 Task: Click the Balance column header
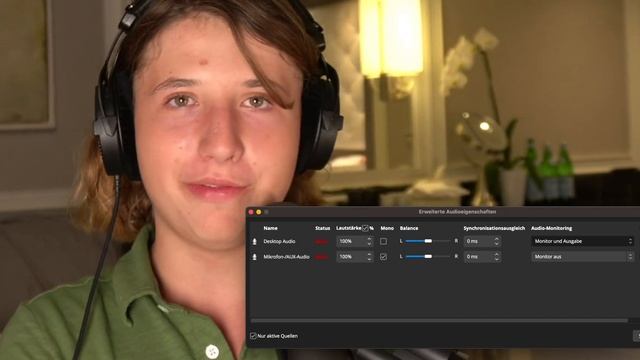pyautogui.click(x=409, y=228)
